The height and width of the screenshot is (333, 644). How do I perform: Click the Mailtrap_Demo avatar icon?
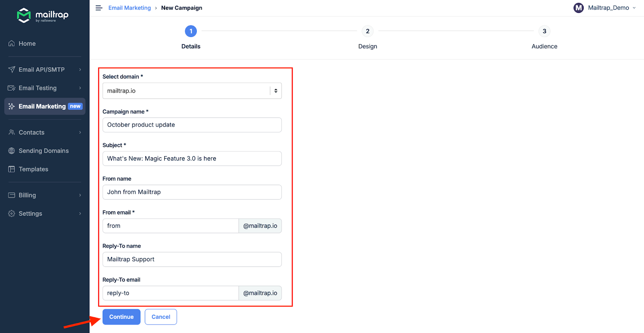click(x=579, y=8)
